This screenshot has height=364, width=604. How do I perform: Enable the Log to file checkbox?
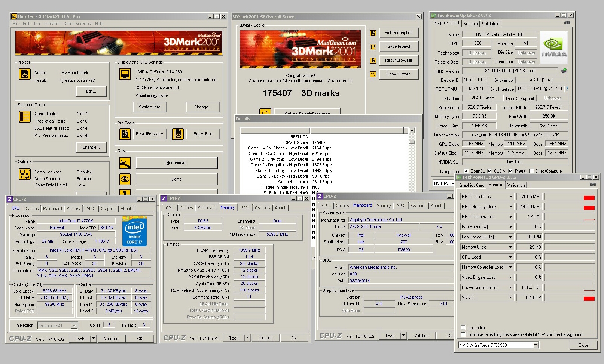click(x=463, y=327)
